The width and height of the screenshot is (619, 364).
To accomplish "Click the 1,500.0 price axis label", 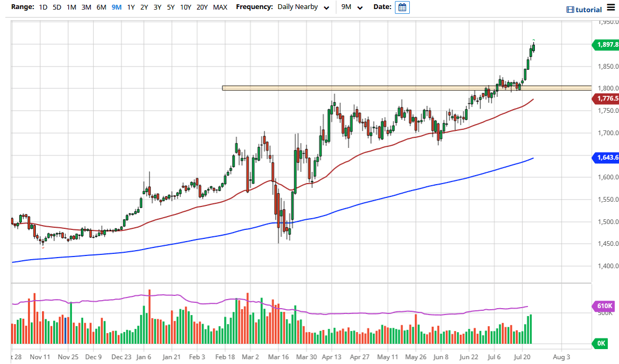I will [608, 222].
